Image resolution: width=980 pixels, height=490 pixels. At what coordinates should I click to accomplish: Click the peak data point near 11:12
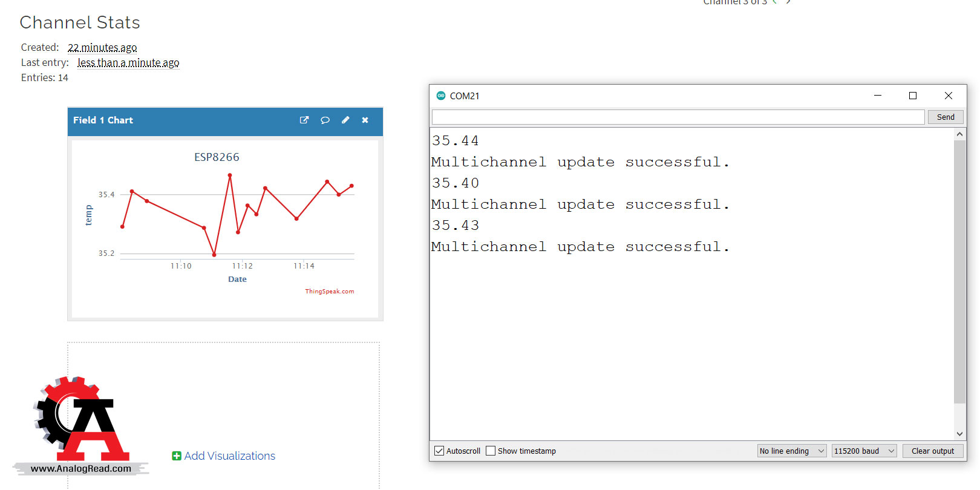click(230, 175)
